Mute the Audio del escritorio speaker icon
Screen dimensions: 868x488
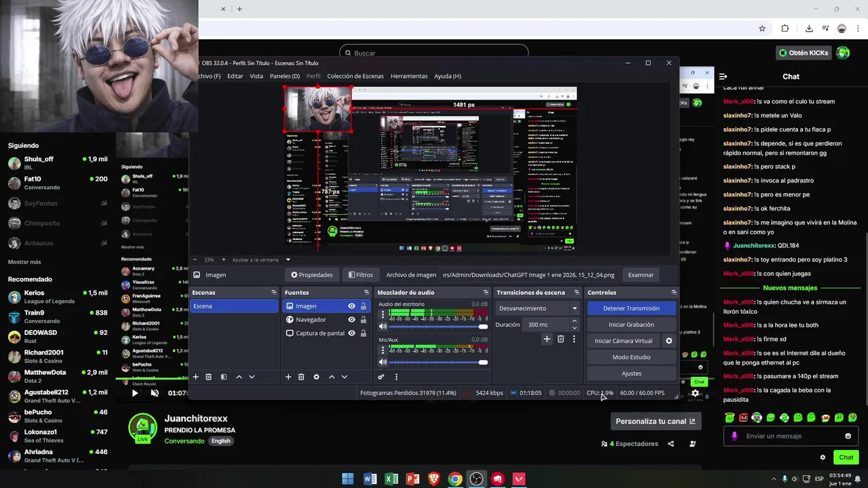pyautogui.click(x=383, y=327)
